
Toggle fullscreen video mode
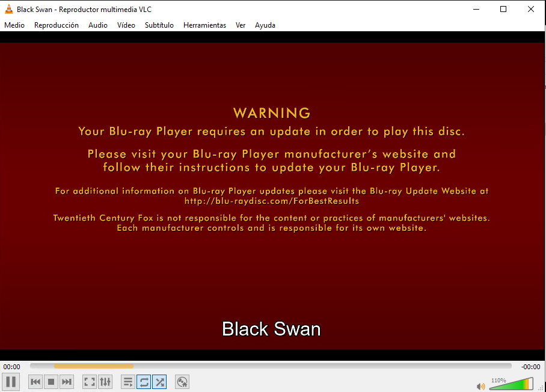coord(90,382)
